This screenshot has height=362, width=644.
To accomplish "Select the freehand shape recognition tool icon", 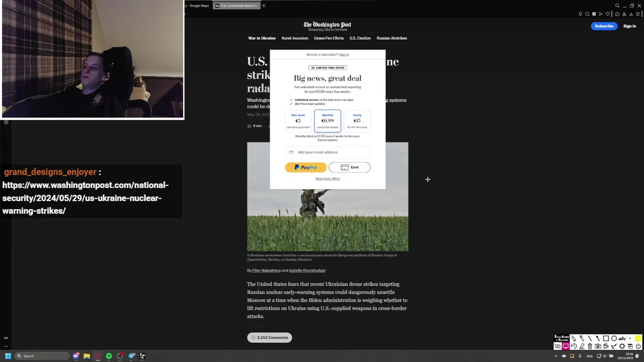I will point(614,346).
